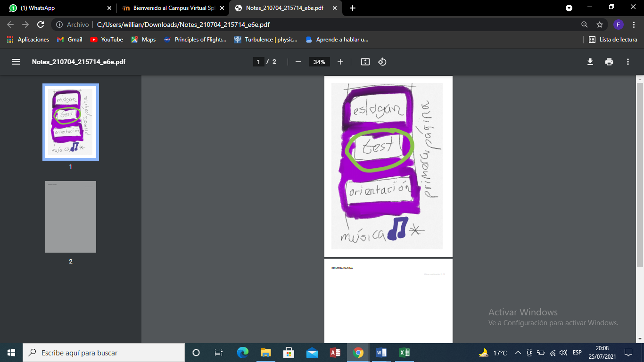This screenshot has width=644, height=362.
Task: Toggle the PDF sidebar hamburger menu
Action: [16, 62]
